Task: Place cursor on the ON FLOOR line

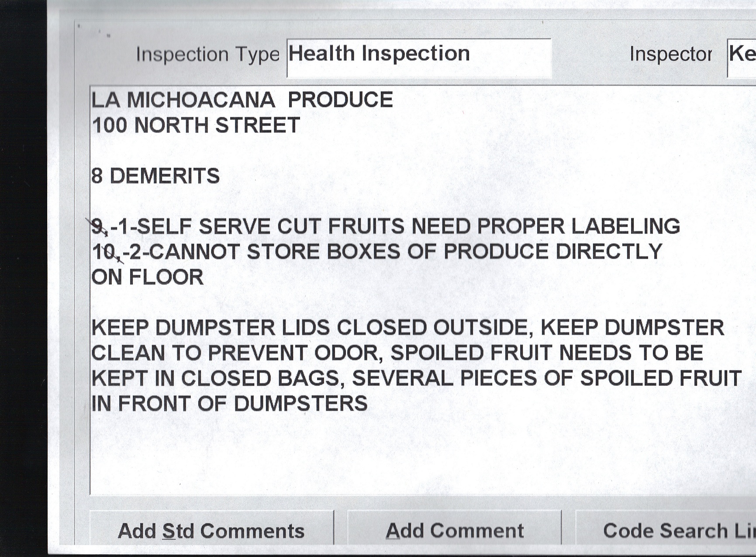Action: click(x=148, y=277)
